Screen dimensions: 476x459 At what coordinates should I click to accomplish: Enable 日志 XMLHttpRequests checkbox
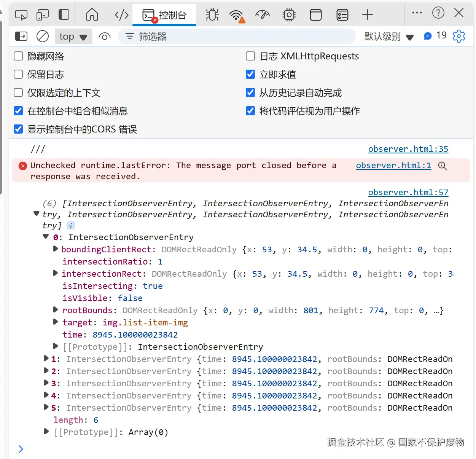click(250, 56)
